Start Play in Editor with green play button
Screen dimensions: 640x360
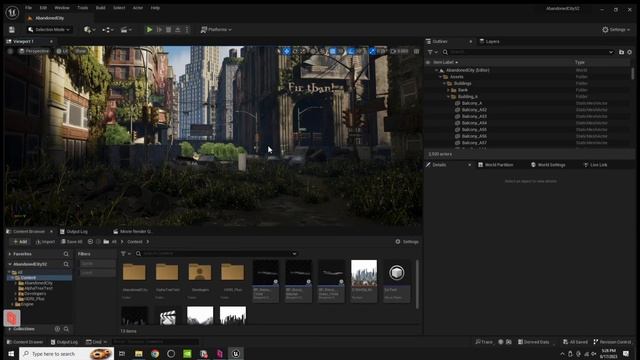tap(149, 30)
